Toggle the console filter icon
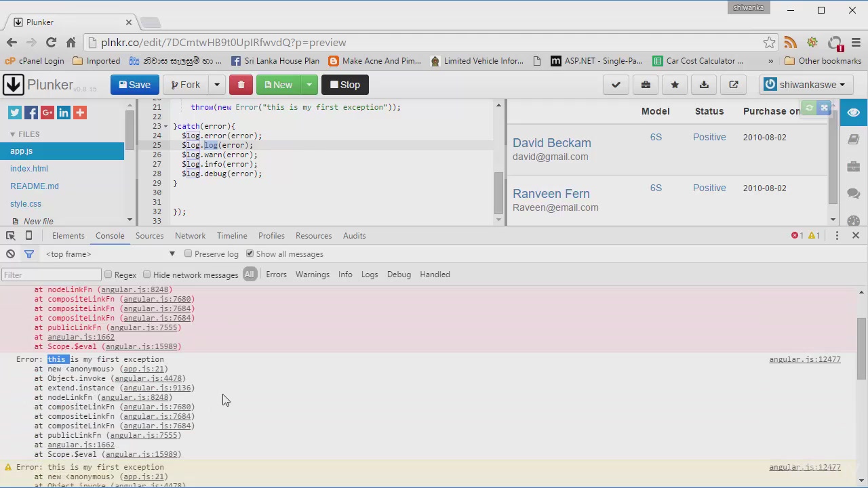Viewport: 868px width, 488px height. pos(29,254)
